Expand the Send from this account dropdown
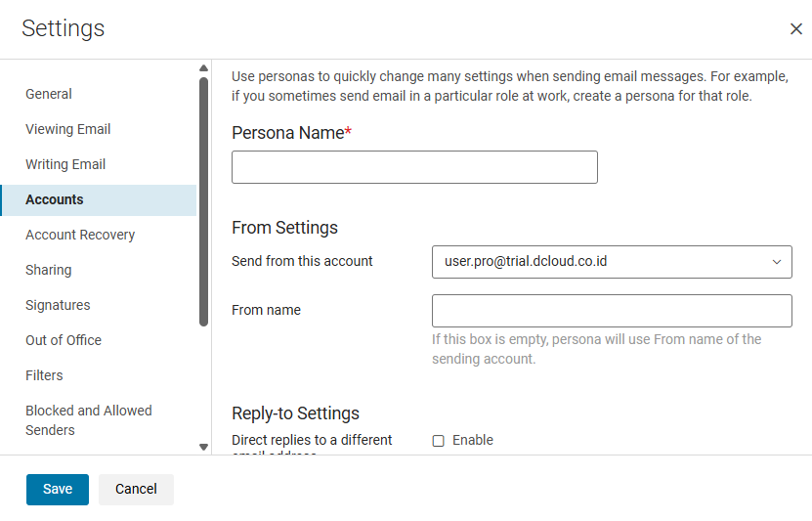Viewport: 812px width, 521px height. (612, 262)
